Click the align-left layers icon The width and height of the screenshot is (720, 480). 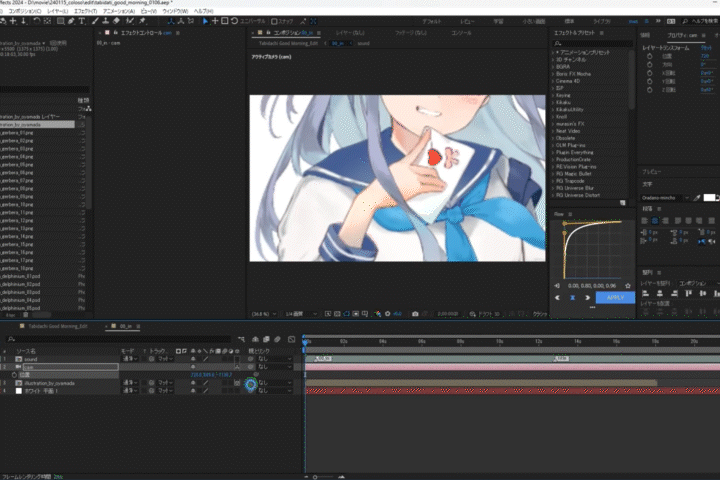(646, 294)
